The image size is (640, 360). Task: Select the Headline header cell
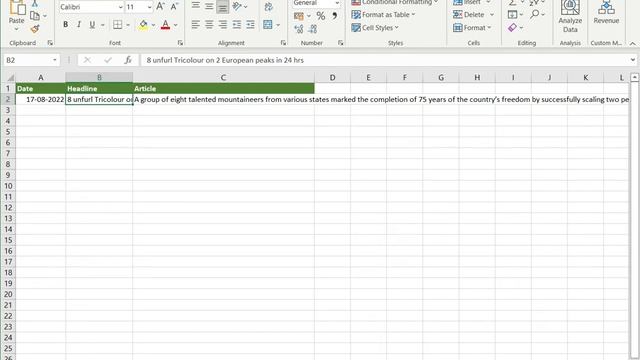pos(99,89)
